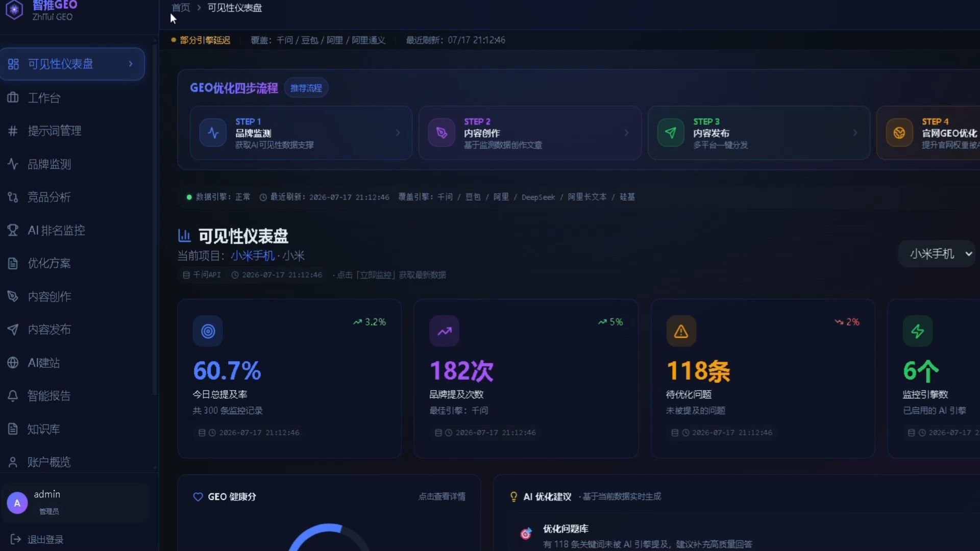
Task: Open STEP 1 品牌监测 card
Action: (301, 133)
